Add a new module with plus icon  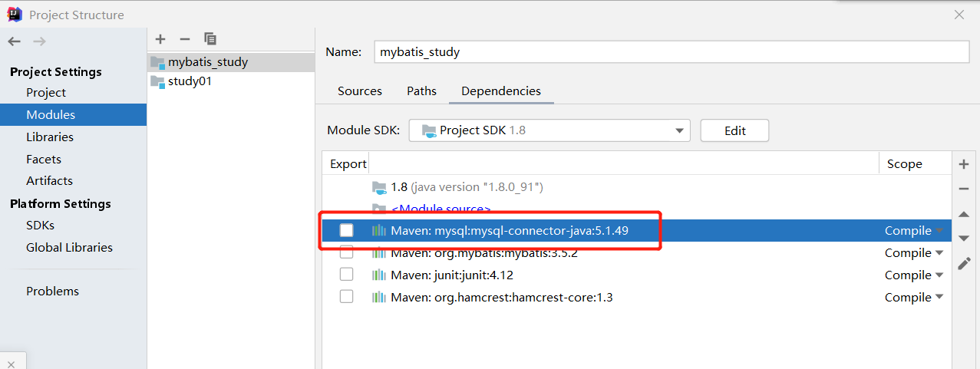click(160, 39)
